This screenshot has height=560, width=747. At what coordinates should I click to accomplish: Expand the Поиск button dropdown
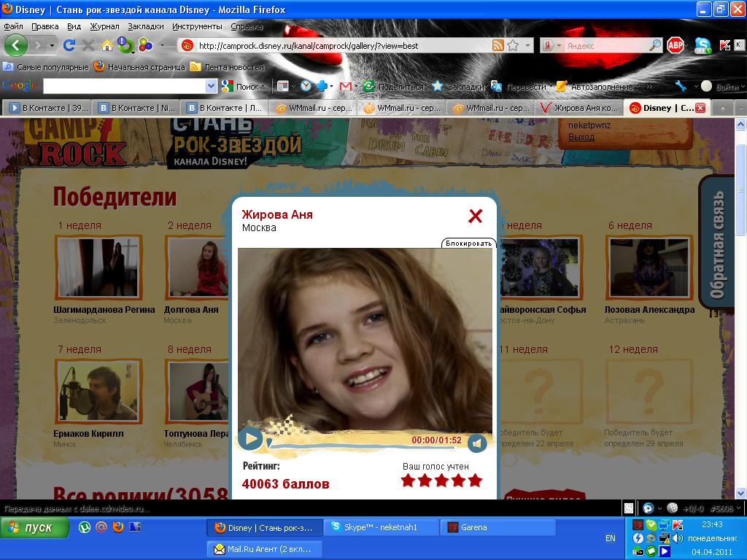pos(263,86)
